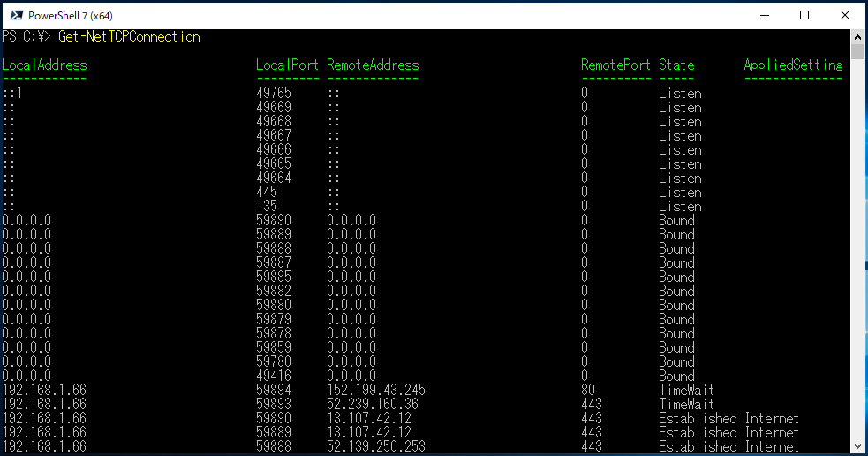The image size is (868, 456).
Task: Close the PowerShell console window
Action: (845, 15)
